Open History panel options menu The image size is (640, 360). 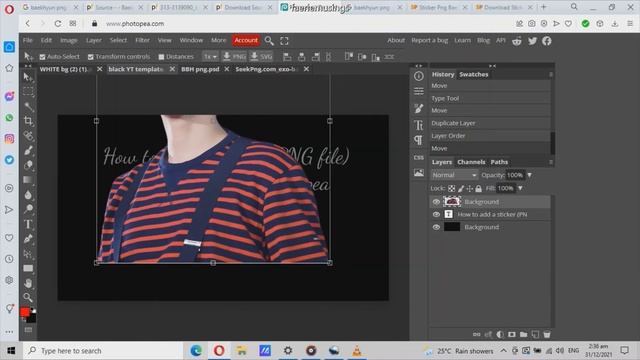(551, 74)
